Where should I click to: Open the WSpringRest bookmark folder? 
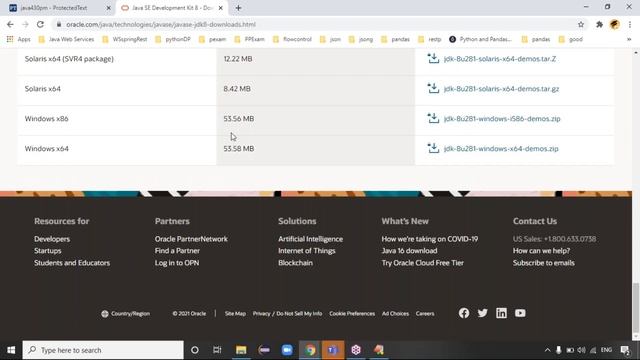[124, 39]
